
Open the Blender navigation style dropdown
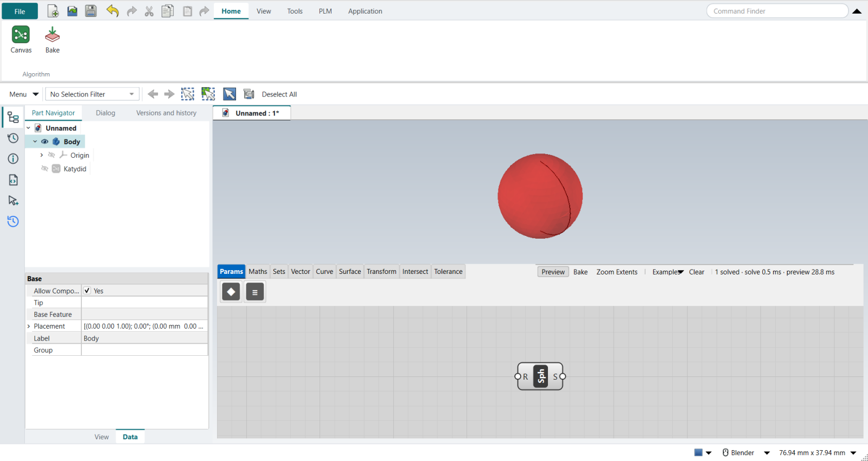(767, 453)
